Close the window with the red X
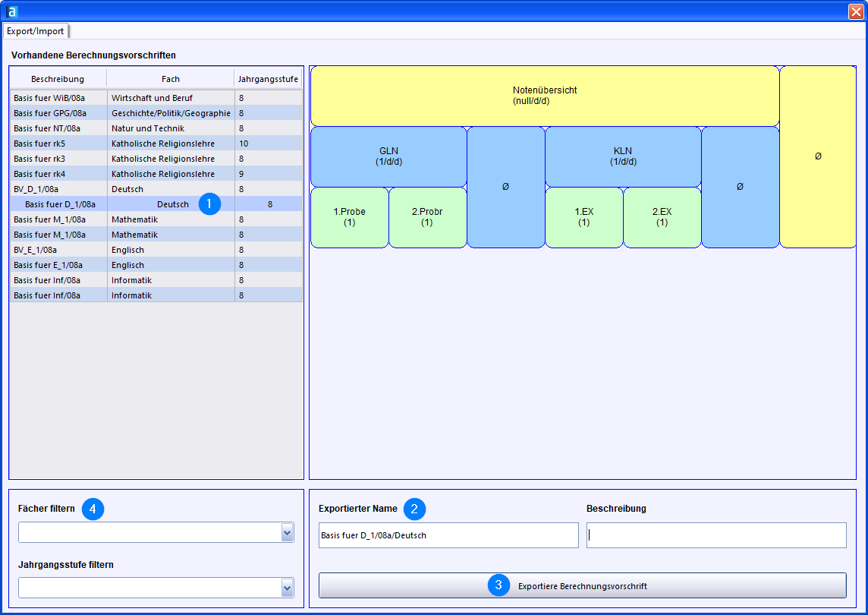868x615 pixels. [x=856, y=11]
